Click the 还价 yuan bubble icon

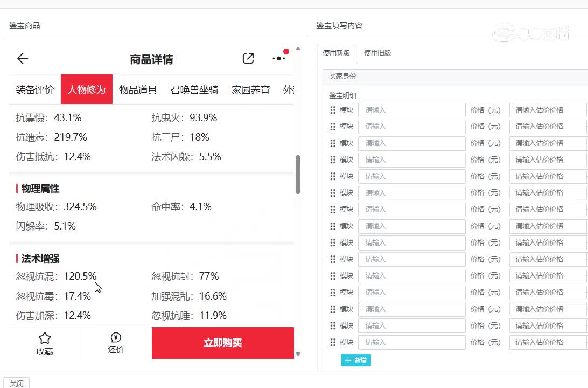(116, 338)
